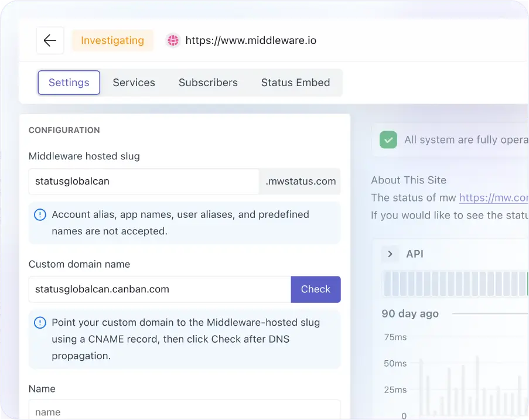
Task: Click the info icon beside account alias note
Action: click(x=40, y=214)
